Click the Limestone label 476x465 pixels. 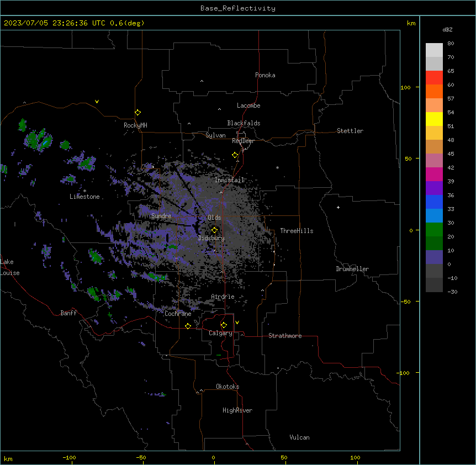84,197
